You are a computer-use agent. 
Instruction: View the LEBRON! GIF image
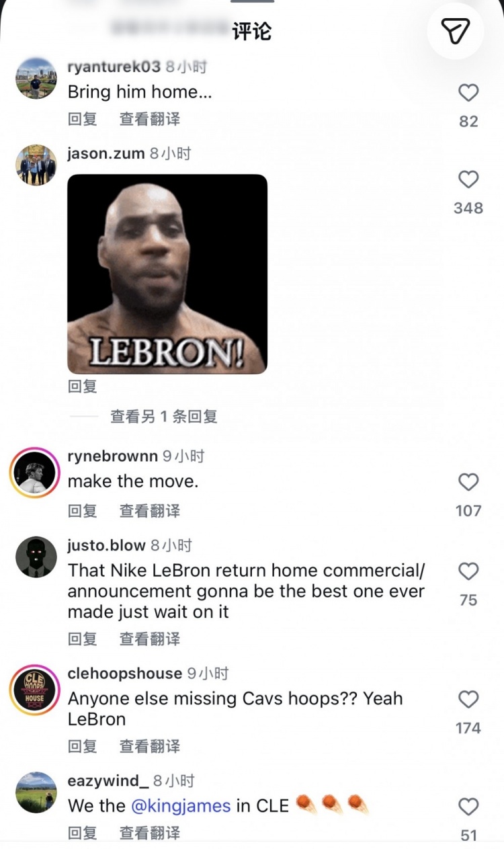167,274
